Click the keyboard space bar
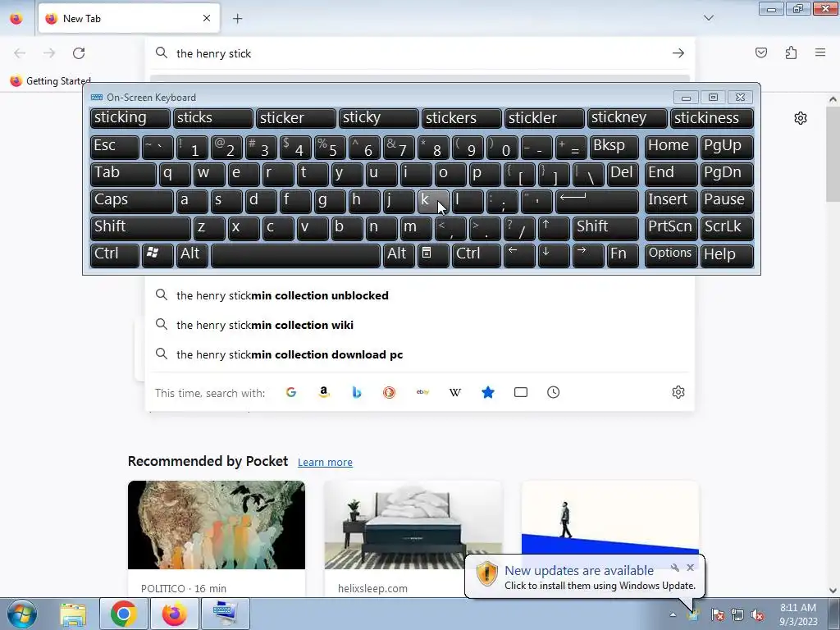Screen dimensions: 840x630 [x=295, y=256]
